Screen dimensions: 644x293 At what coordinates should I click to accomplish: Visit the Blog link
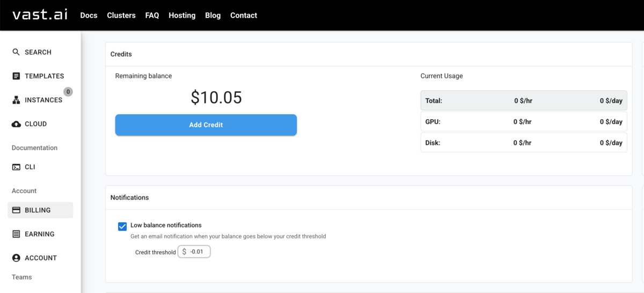pyautogui.click(x=213, y=16)
